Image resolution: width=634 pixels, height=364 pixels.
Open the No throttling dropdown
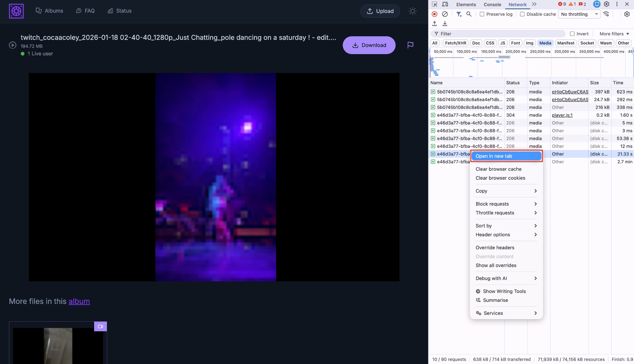579,14
